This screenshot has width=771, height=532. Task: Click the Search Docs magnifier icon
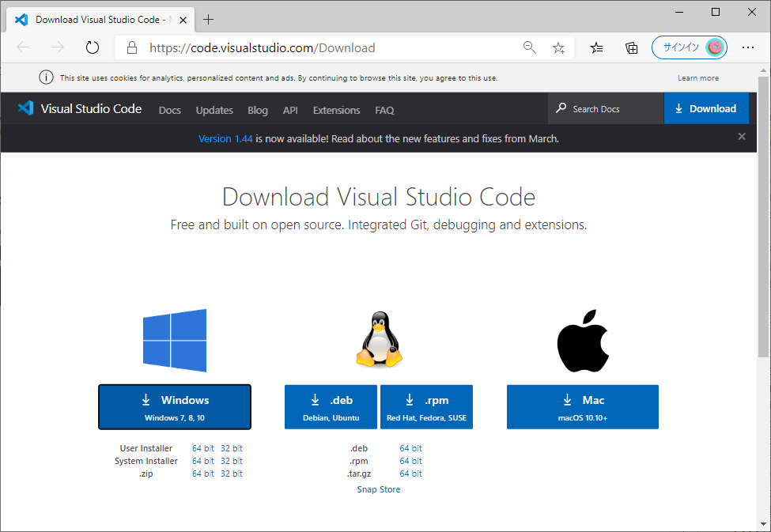pos(561,108)
